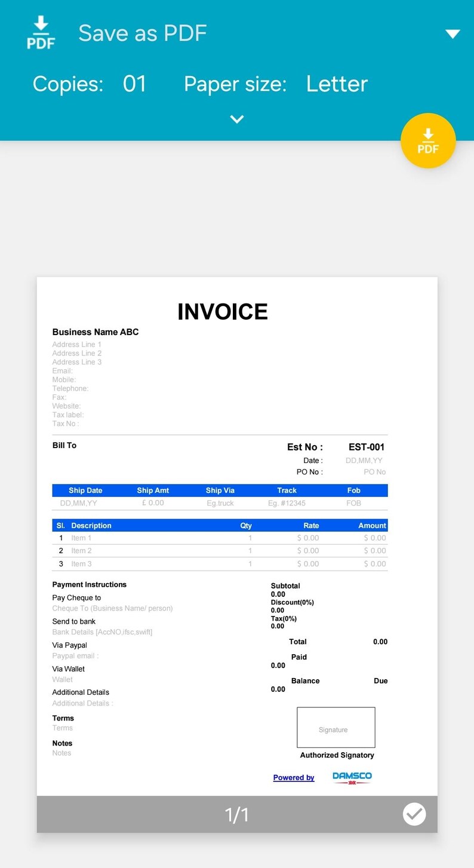Select the Save as PDF printer label
474x868 pixels.
(143, 33)
